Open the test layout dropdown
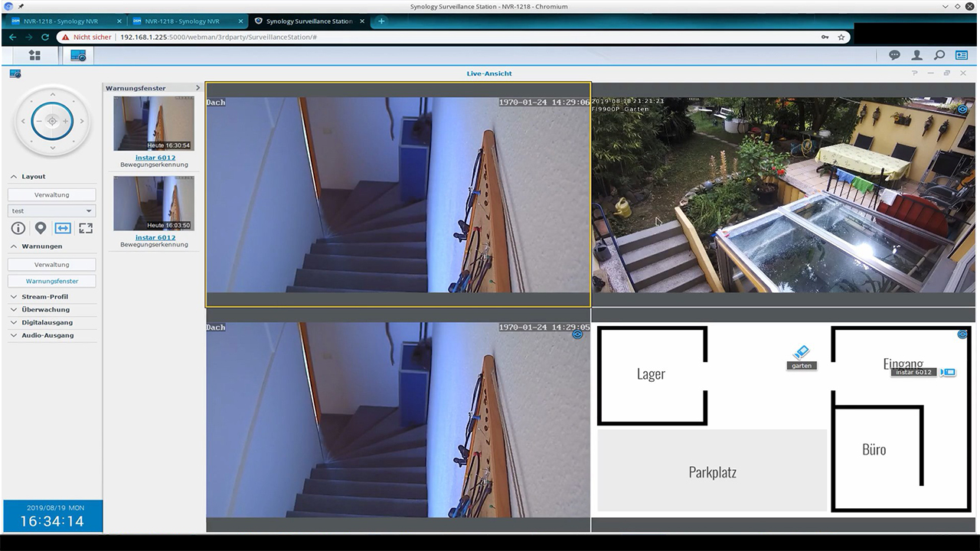The height and width of the screenshot is (551, 980). (52, 210)
